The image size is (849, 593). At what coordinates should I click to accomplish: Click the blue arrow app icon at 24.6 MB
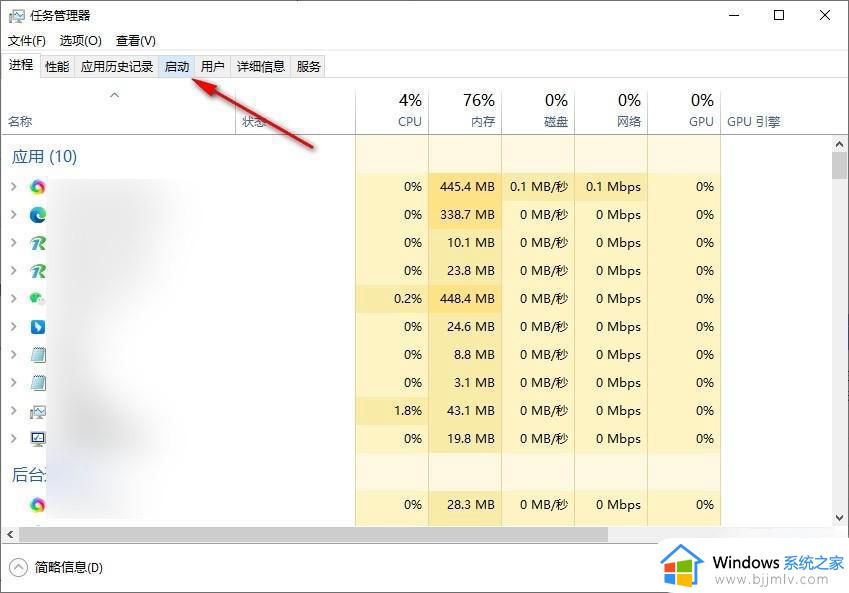(37, 327)
